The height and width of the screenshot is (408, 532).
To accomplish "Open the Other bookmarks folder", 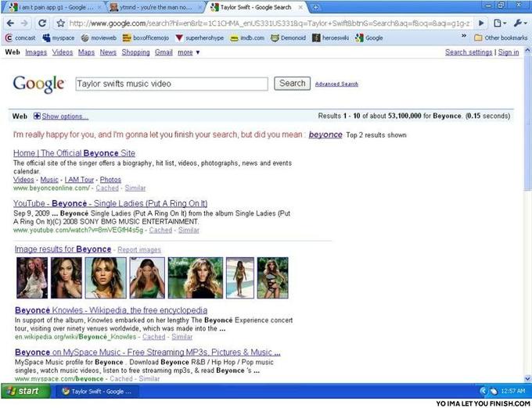I will [x=501, y=38].
